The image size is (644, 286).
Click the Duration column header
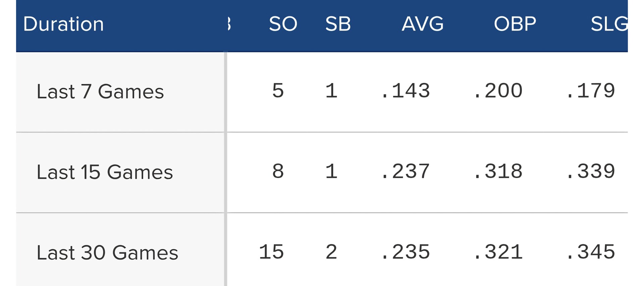coord(64,24)
